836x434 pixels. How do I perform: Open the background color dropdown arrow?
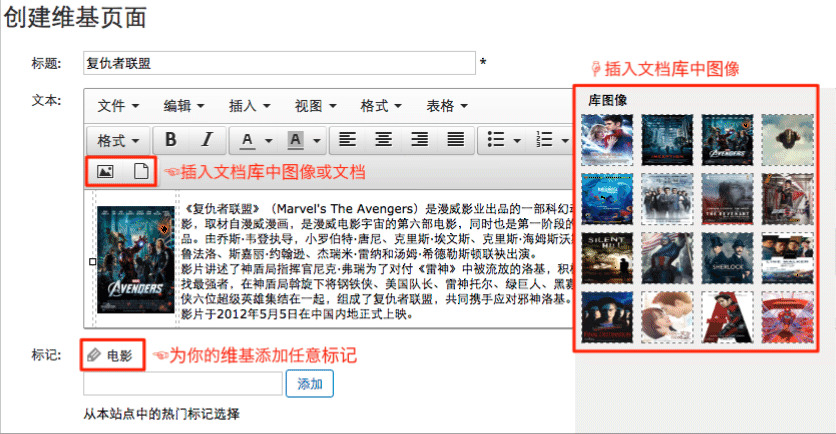pos(317,141)
